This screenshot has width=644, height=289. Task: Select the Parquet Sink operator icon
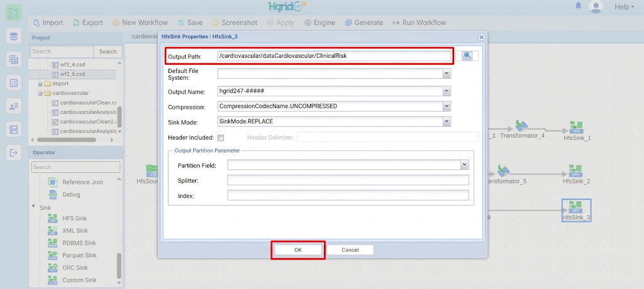tap(53, 255)
